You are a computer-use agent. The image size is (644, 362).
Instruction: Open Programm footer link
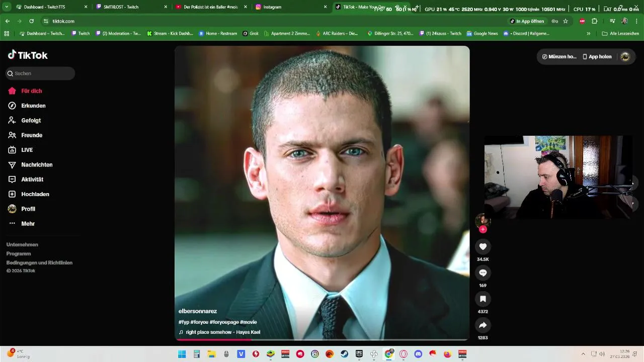pyautogui.click(x=19, y=253)
